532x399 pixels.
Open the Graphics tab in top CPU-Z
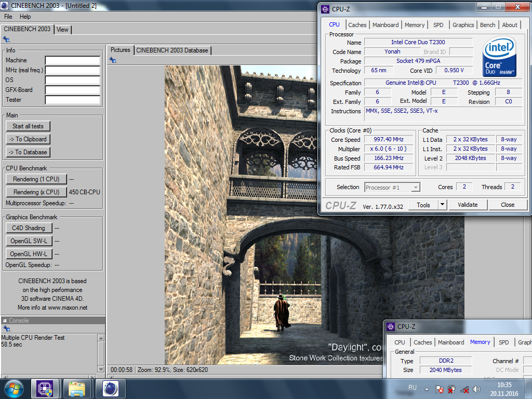[463, 25]
